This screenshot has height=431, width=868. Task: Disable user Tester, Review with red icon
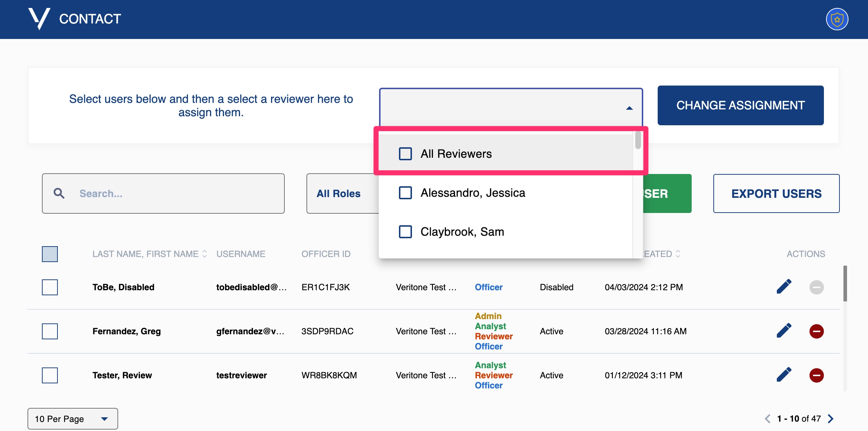[816, 375]
